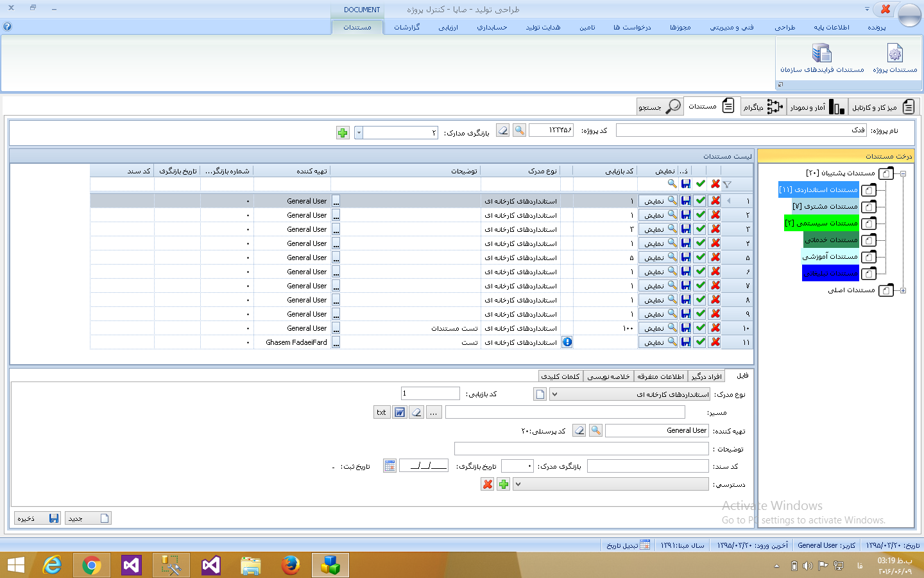Click the ذخیره save button
Image resolution: width=924 pixels, height=578 pixels.
[37, 518]
